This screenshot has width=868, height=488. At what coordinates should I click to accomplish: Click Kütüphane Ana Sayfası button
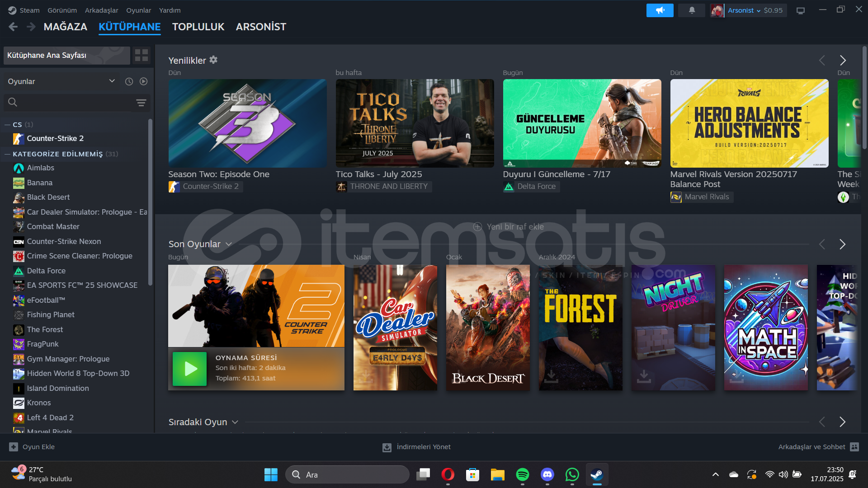click(x=67, y=55)
